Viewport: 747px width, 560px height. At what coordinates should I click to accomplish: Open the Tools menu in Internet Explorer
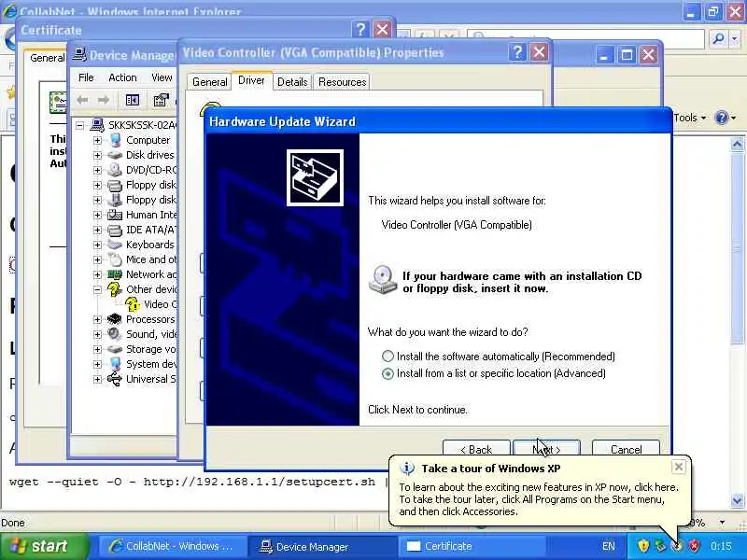tap(689, 118)
